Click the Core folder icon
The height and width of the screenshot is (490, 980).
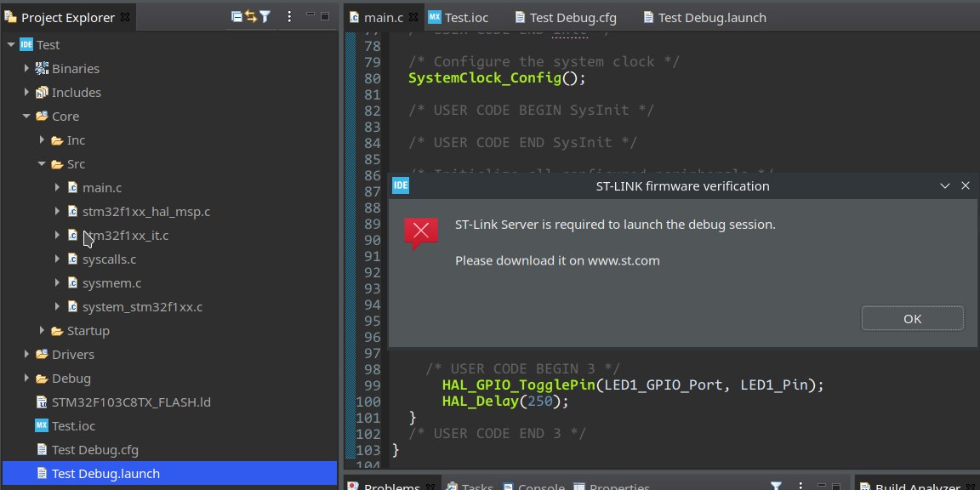click(x=42, y=117)
